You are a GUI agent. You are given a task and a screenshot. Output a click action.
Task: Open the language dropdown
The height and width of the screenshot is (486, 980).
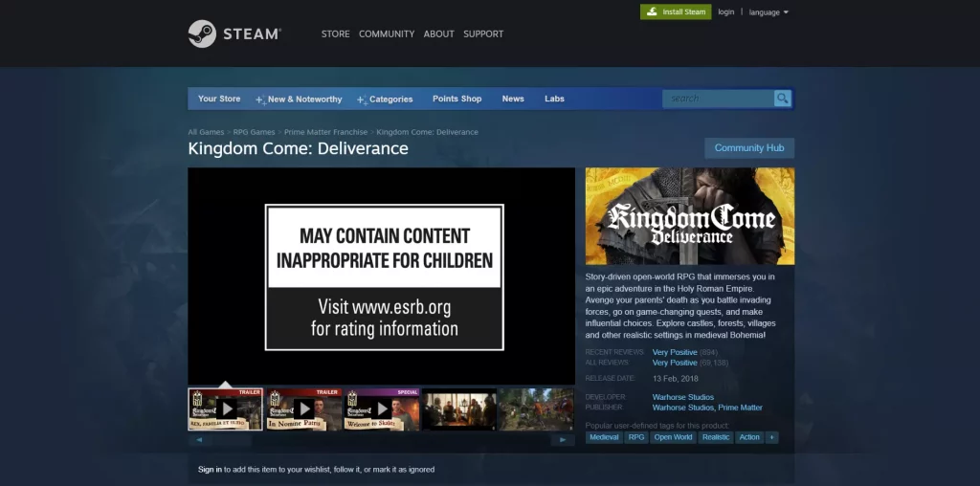[768, 12]
